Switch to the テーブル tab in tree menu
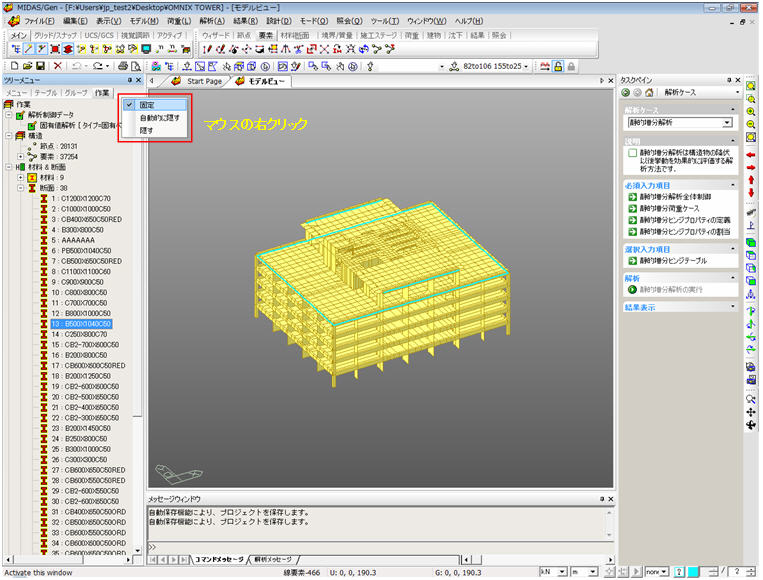The height and width of the screenshot is (580, 763). click(x=46, y=92)
